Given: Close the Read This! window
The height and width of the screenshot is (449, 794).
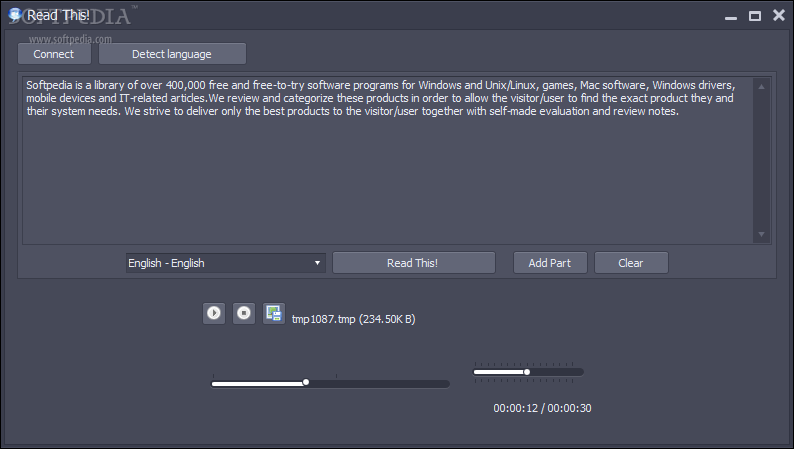Looking at the screenshot, I should [x=779, y=15].
